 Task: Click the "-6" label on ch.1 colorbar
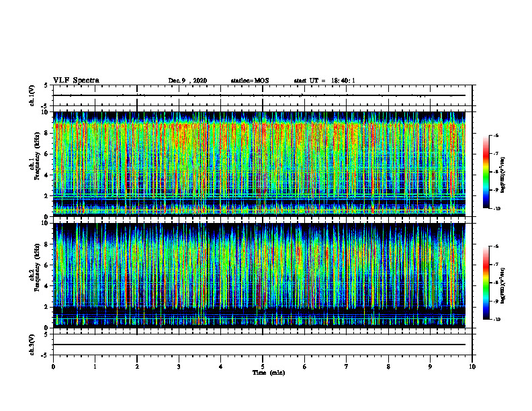pos(496,136)
